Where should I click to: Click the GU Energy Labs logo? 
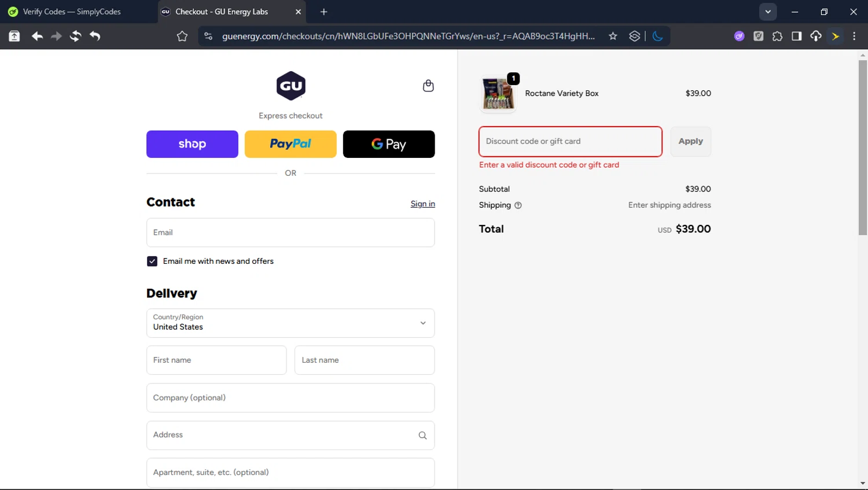pyautogui.click(x=290, y=86)
